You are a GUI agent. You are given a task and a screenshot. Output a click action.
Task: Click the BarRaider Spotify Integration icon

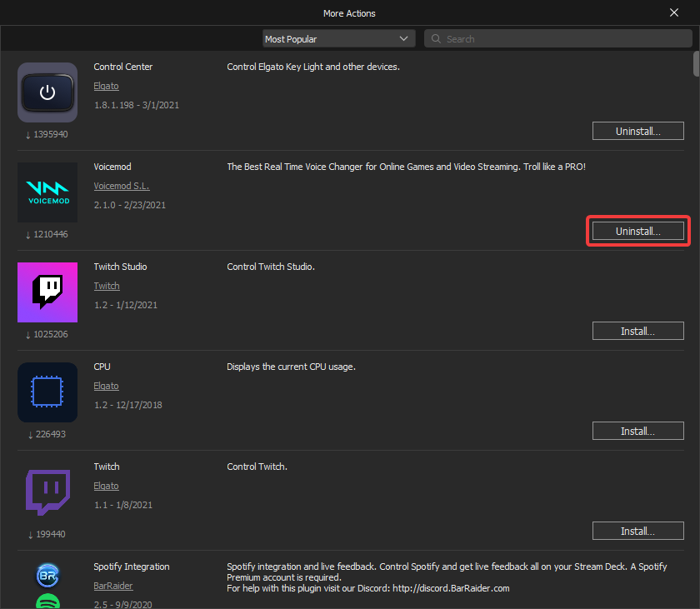47,586
